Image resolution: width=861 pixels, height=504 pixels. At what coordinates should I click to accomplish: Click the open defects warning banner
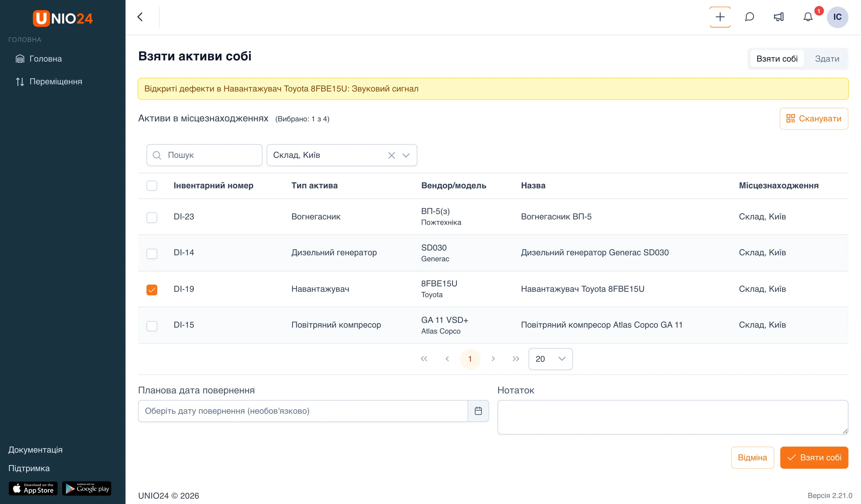(493, 89)
